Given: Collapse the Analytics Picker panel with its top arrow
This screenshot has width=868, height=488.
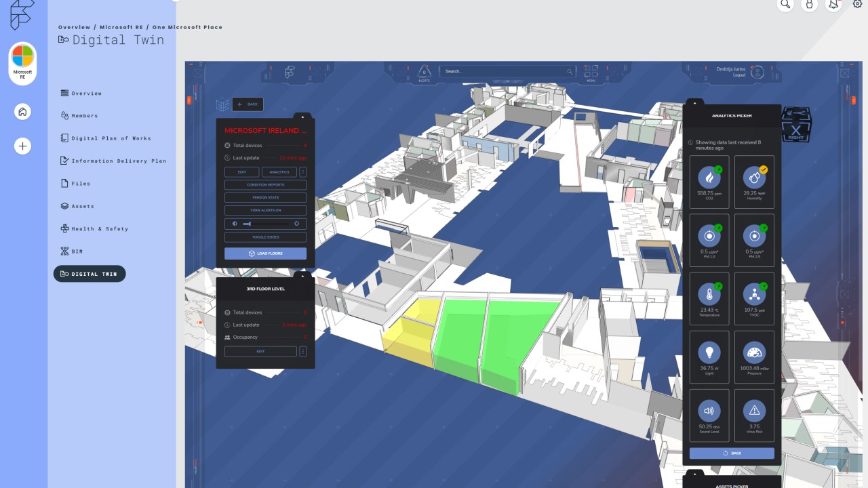Looking at the screenshot, I should pyautogui.click(x=695, y=102).
